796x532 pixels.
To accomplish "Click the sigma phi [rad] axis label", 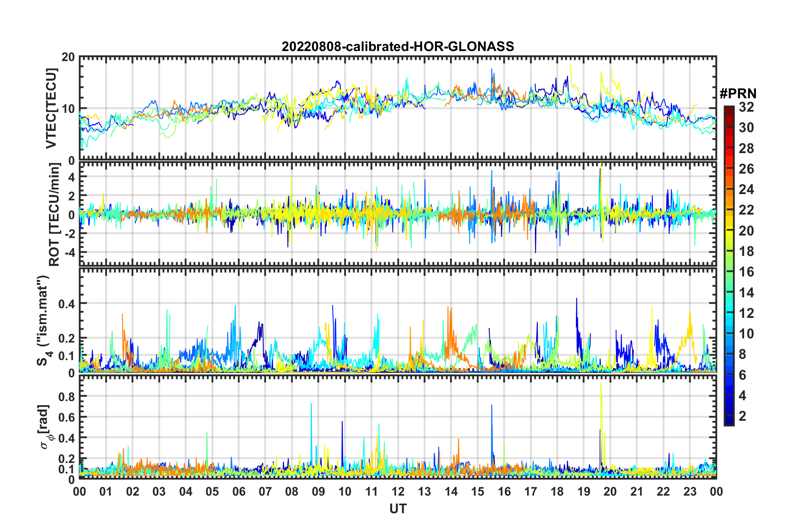I will [x=45, y=427].
